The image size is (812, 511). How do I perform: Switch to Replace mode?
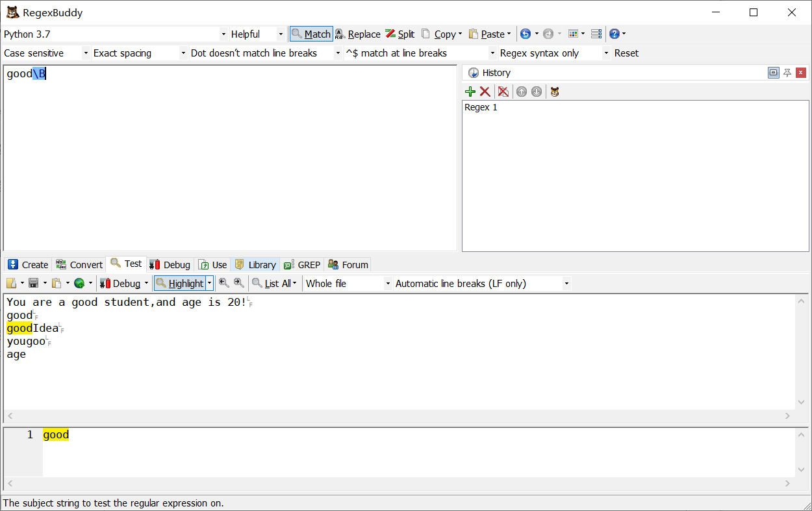pyautogui.click(x=358, y=34)
